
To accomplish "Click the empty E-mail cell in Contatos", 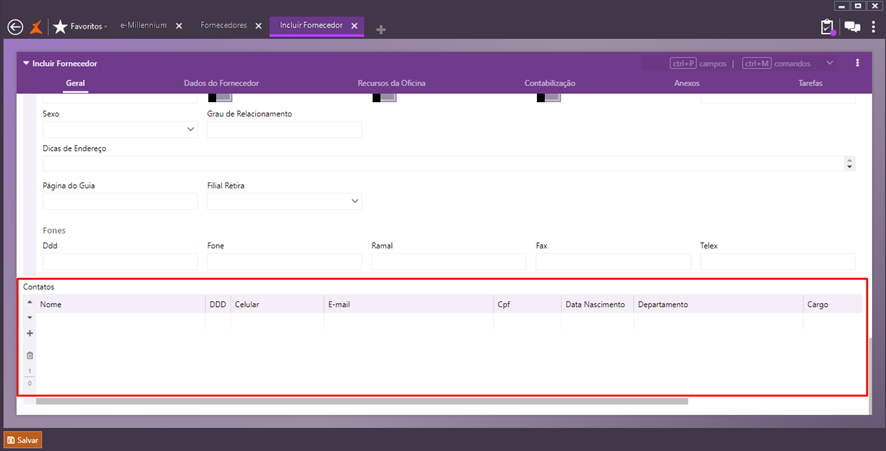I will [409, 320].
